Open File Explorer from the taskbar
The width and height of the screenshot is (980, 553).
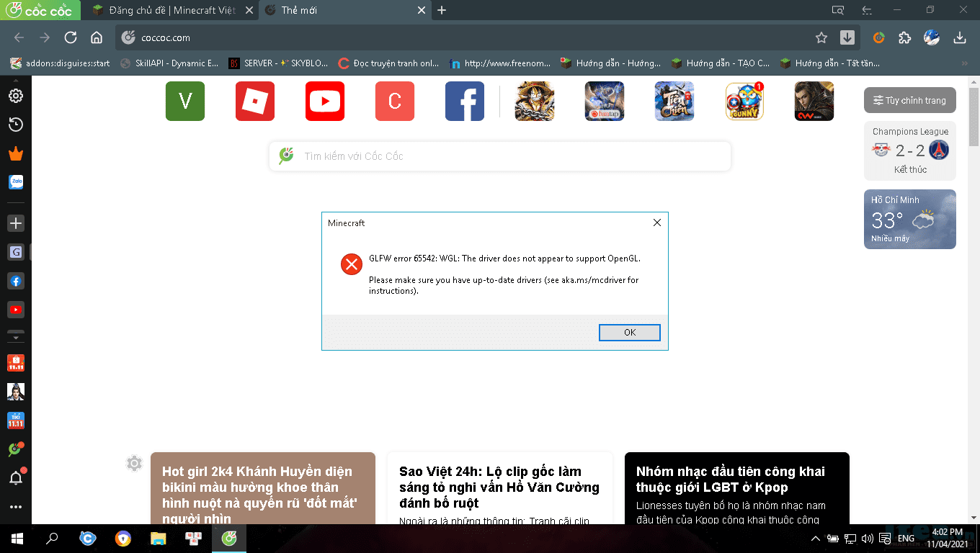159,538
